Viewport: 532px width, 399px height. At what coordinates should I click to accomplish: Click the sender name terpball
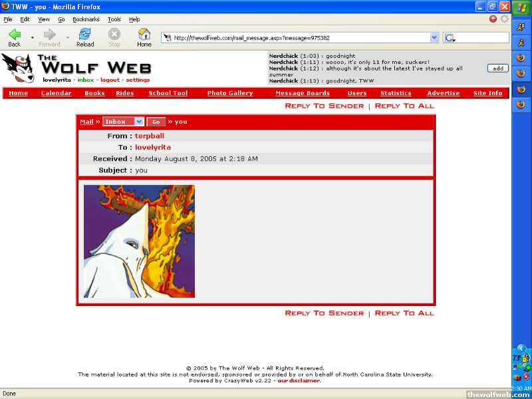[x=150, y=136]
